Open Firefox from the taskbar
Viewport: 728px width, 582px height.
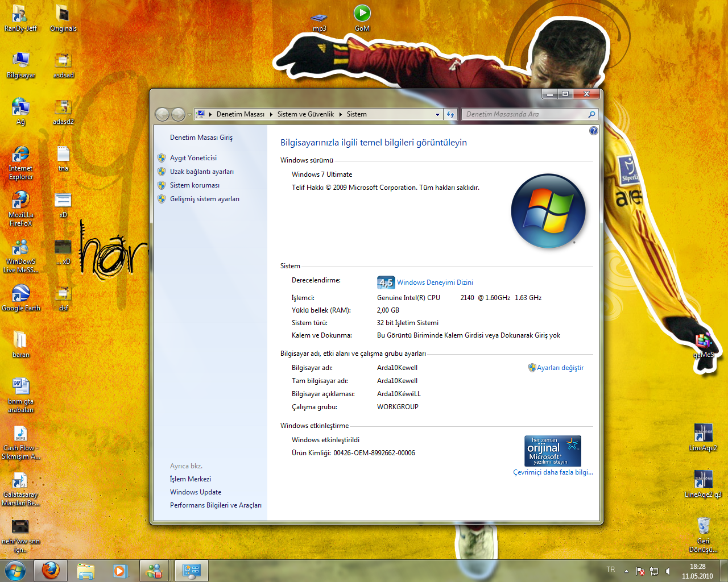[x=51, y=571]
